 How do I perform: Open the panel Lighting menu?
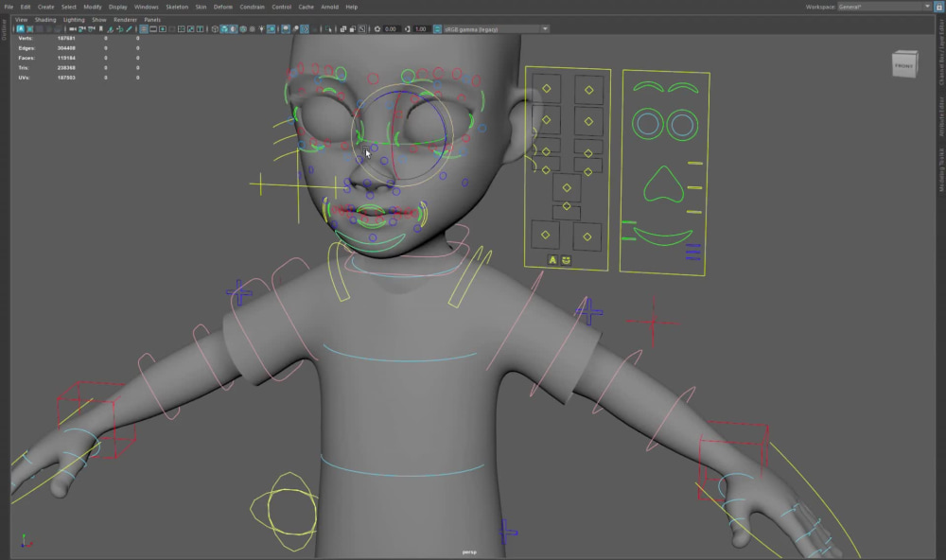(74, 20)
